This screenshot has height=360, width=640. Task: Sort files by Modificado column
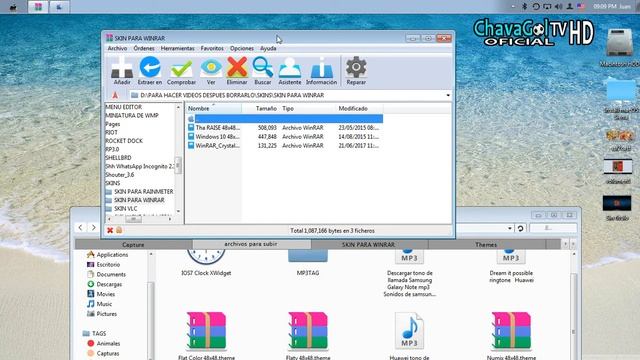[x=359, y=109]
